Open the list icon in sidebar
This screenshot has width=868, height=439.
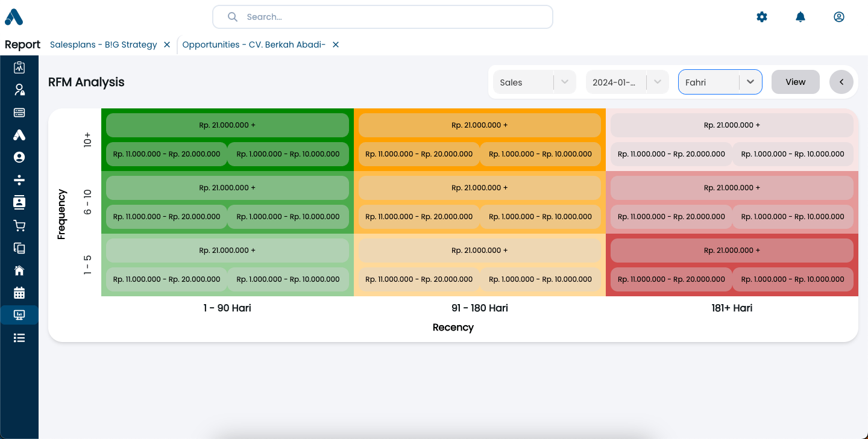pos(19,338)
